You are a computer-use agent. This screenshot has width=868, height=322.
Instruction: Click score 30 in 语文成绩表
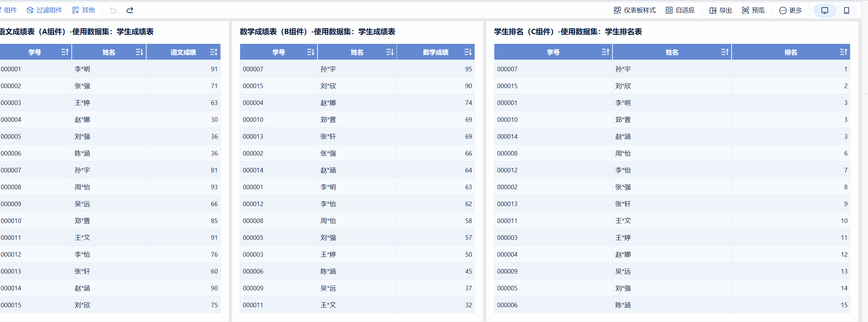(x=214, y=120)
